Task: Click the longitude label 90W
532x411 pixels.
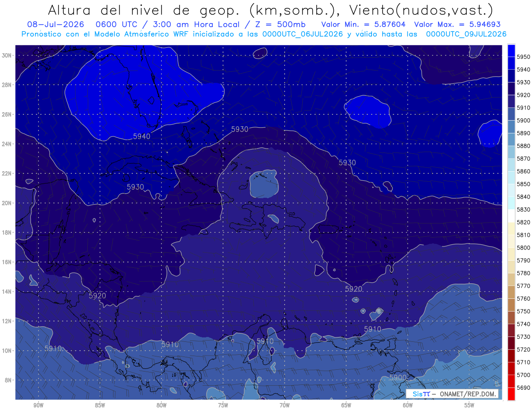Action: point(38,405)
